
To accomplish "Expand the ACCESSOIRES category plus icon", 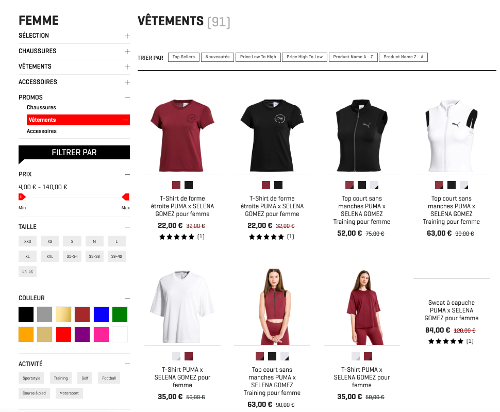I will point(127,82).
